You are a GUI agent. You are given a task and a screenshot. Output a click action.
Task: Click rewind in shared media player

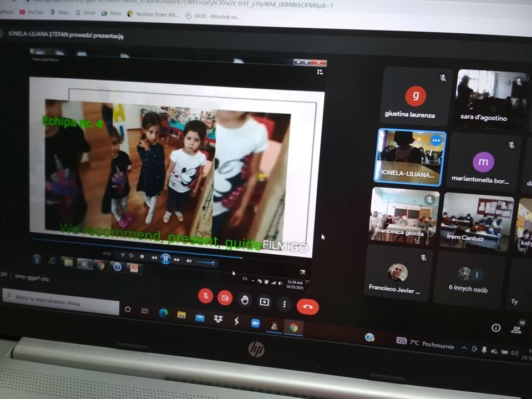click(154, 258)
